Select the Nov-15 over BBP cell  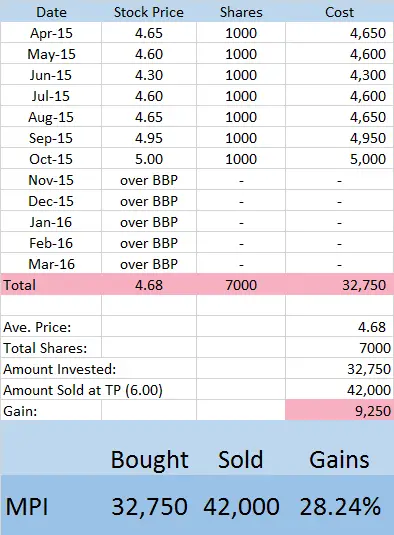tap(149, 180)
